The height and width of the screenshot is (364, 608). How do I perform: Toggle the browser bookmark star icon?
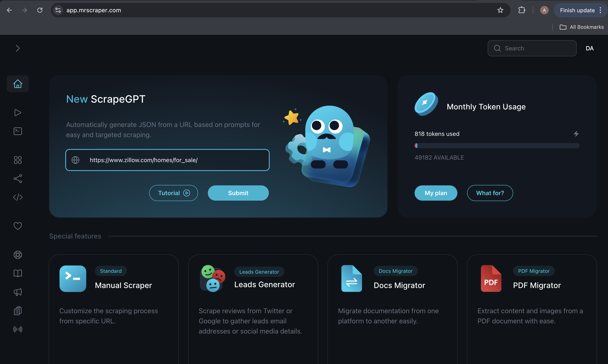click(x=500, y=10)
